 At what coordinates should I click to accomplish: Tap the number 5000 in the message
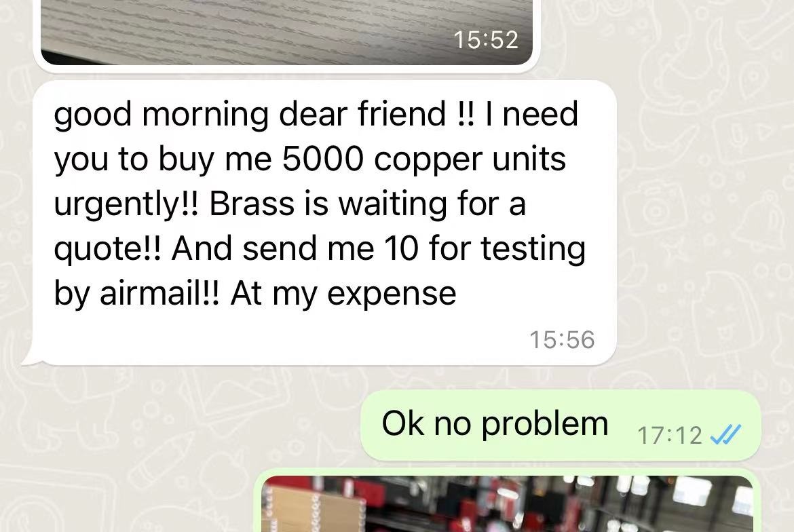pos(322,158)
